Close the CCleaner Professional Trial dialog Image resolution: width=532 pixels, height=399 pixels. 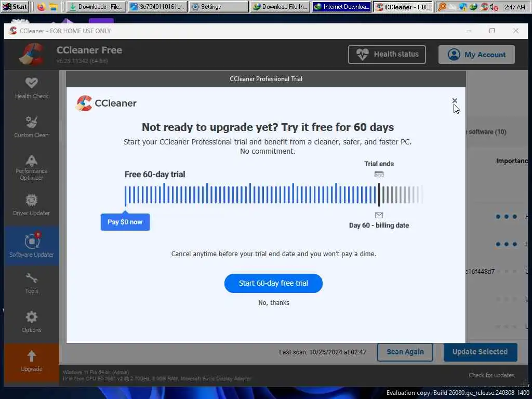click(455, 100)
